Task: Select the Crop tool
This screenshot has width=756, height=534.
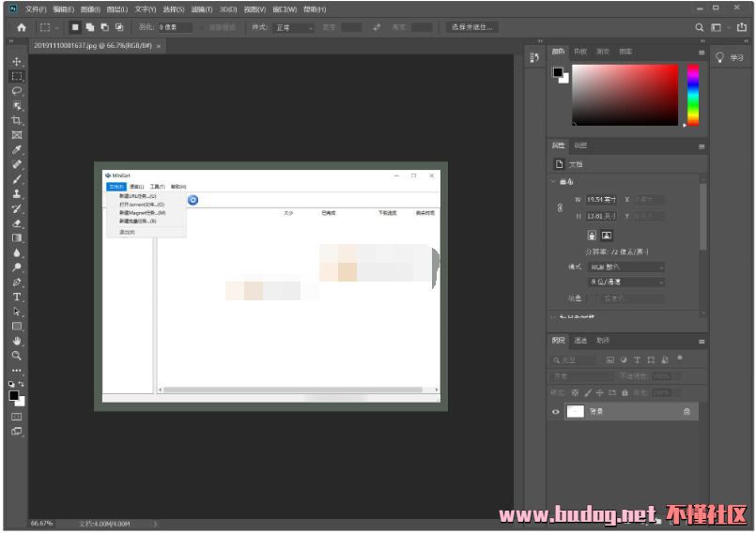Action: point(16,120)
